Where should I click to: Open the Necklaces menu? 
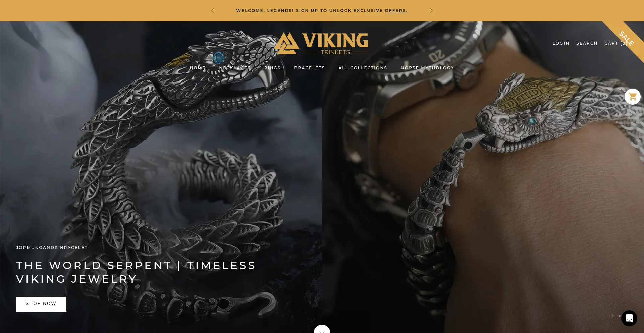235,68
